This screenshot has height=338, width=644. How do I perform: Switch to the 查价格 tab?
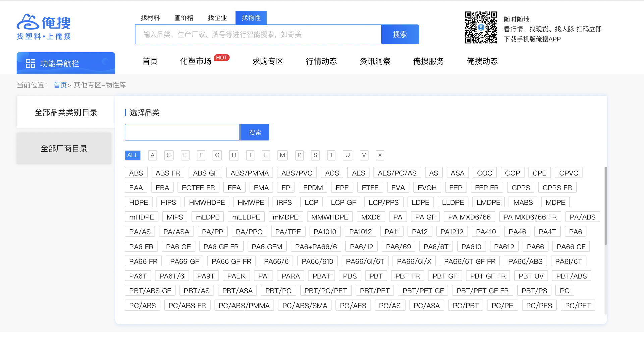coord(184,18)
